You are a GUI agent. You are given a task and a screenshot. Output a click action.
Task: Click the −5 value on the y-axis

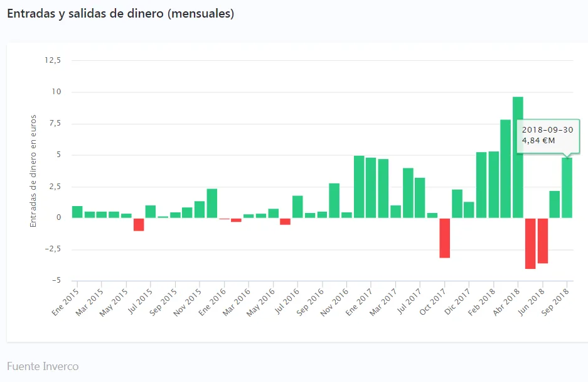[x=56, y=280]
